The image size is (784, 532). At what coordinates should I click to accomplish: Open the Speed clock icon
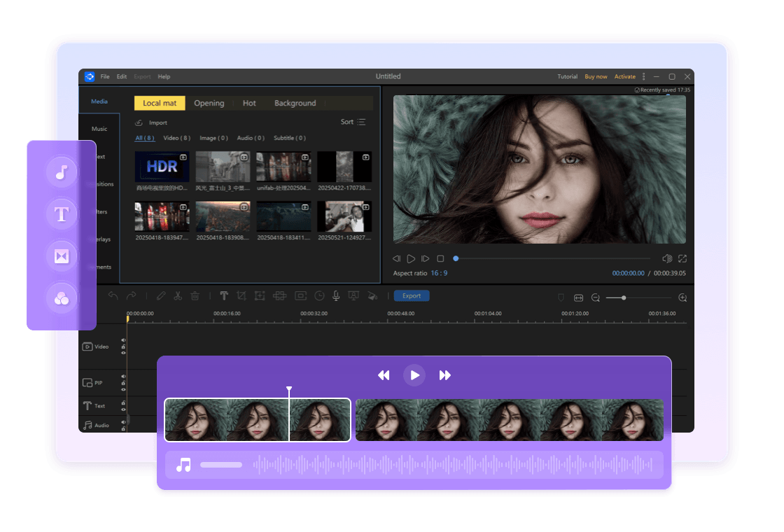pos(319,295)
